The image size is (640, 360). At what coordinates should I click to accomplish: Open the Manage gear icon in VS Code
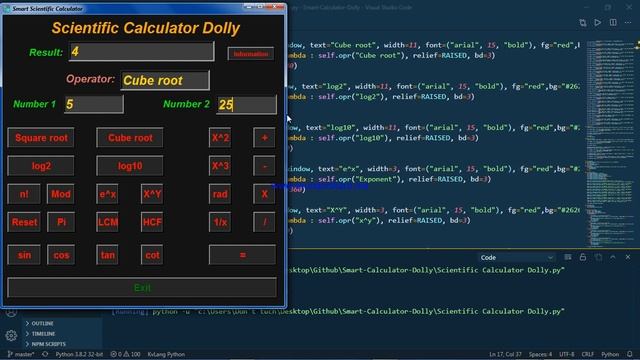[11, 336]
